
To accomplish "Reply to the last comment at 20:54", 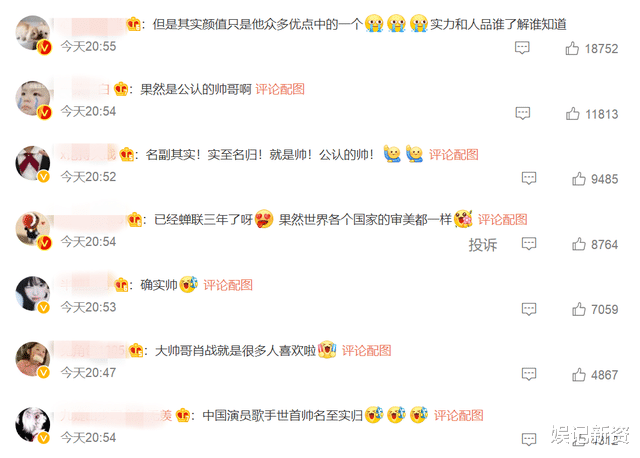I will coord(529,440).
